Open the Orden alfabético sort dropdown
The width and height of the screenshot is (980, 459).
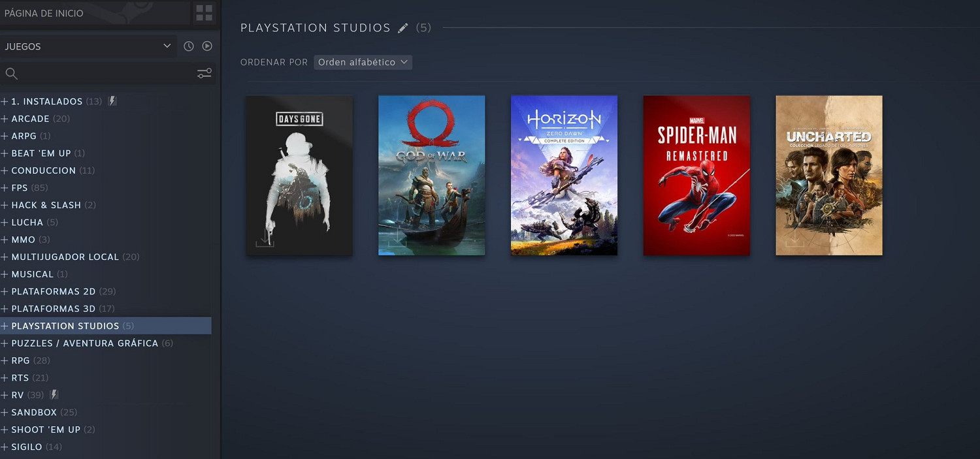pyautogui.click(x=363, y=62)
